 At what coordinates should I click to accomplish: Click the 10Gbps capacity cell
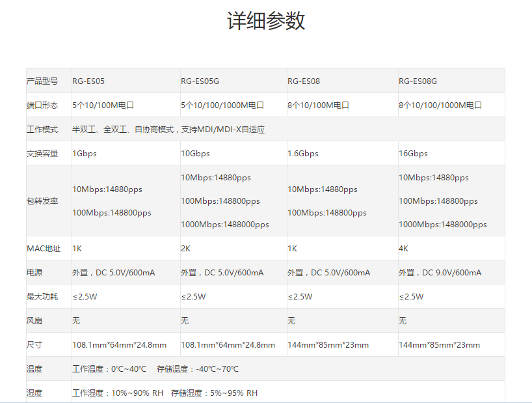pos(195,154)
